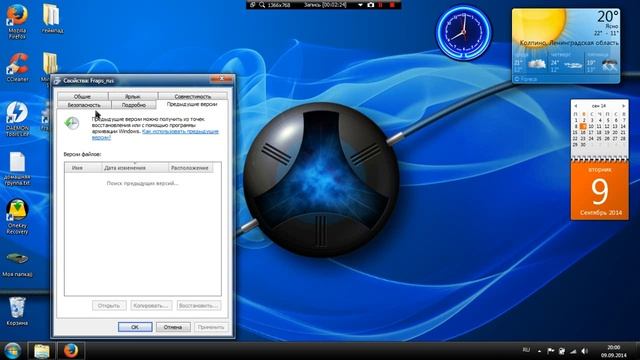Click the Имя column header
The image size is (640, 360).
coord(83,168)
